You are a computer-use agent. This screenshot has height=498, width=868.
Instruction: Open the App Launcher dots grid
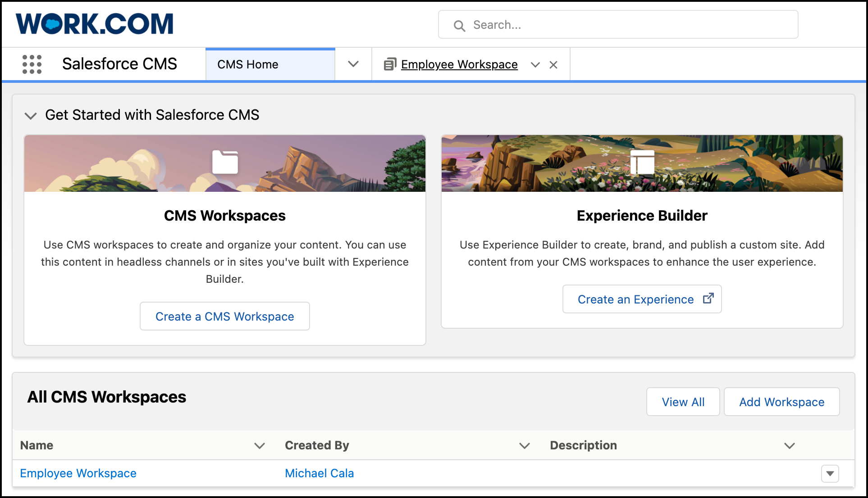[32, 64]
